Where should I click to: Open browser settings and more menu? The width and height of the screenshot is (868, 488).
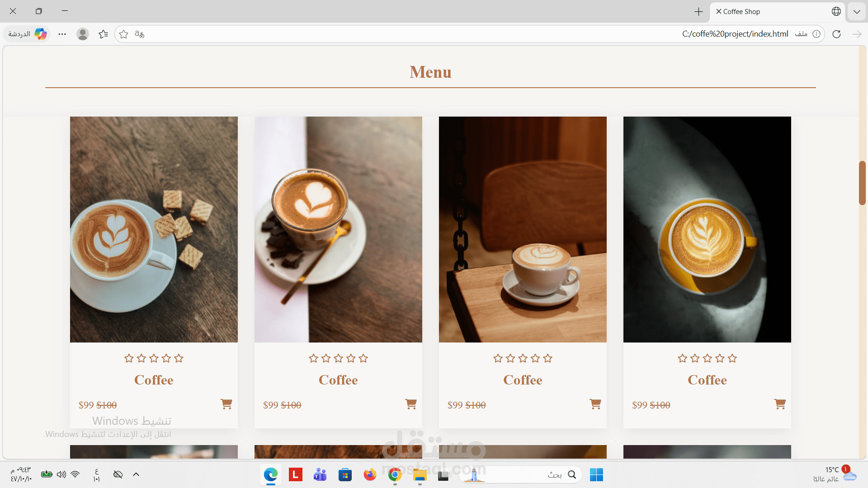62,34
